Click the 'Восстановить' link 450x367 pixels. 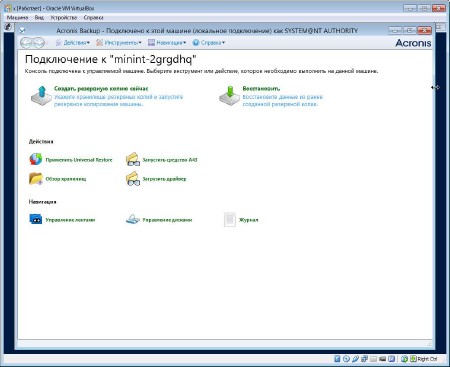(x=261, y=89)
